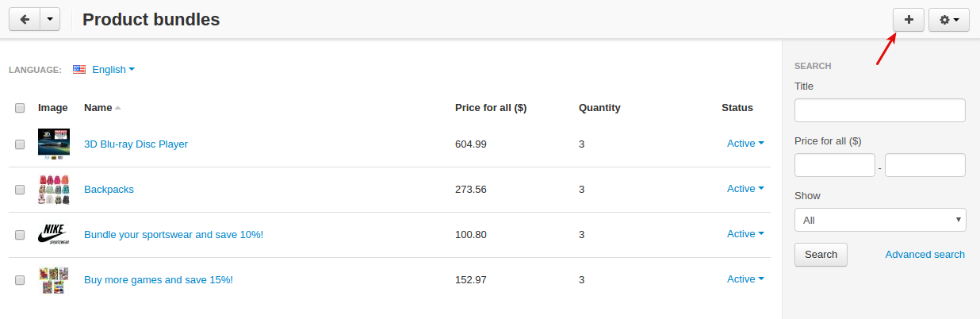Change Active status for Backpacks bundle
980x319 pixels.
click(x=745, y=189)
